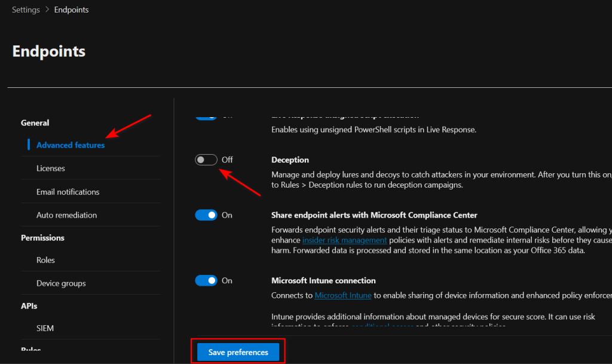Viewport: 612px width, 364px height.
Task: Open Auto remediation settings
Action: click(66, 215)
